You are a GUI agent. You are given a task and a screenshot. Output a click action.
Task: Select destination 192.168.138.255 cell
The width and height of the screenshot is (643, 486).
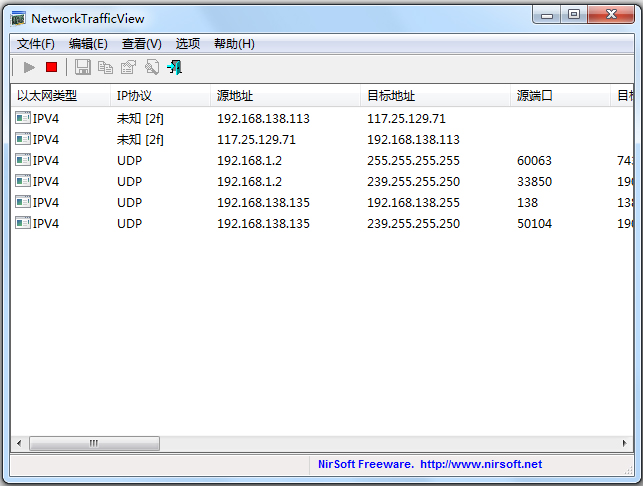click(413, 203)
